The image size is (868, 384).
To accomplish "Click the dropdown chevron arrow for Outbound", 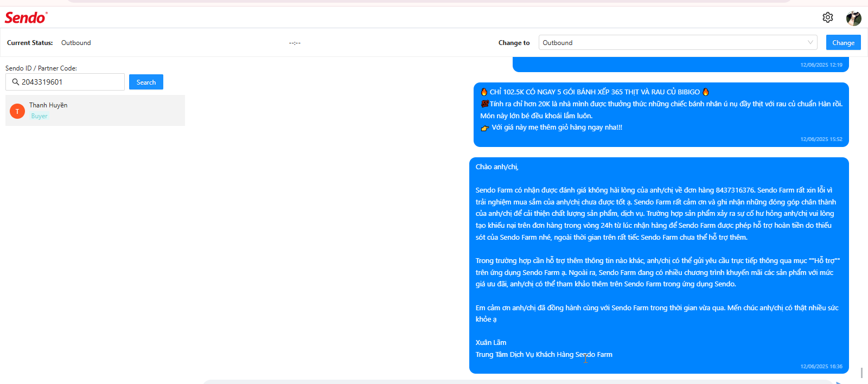I will point(810,42).
